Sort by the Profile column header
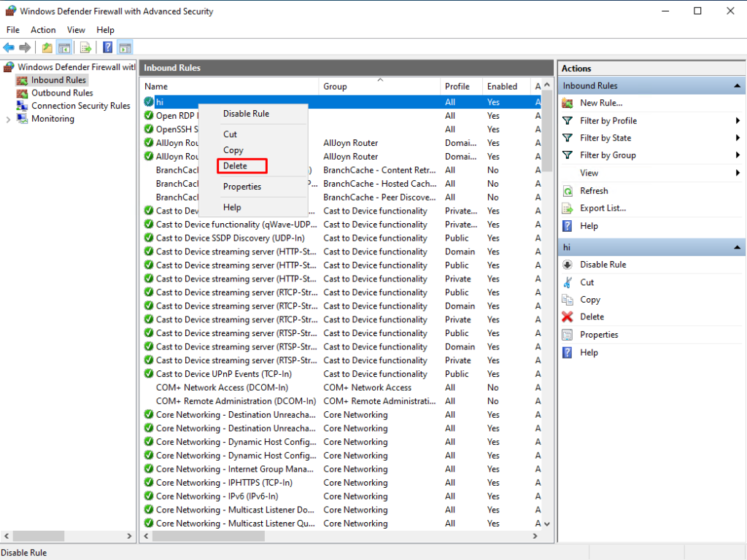Viewport: 747px width, 560px height. pos(461,86)
